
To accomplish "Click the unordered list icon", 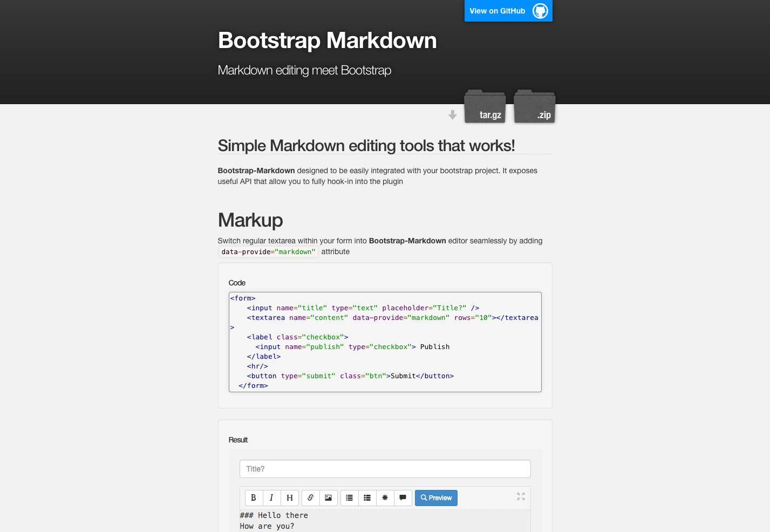I will click(x=349, y=497).
